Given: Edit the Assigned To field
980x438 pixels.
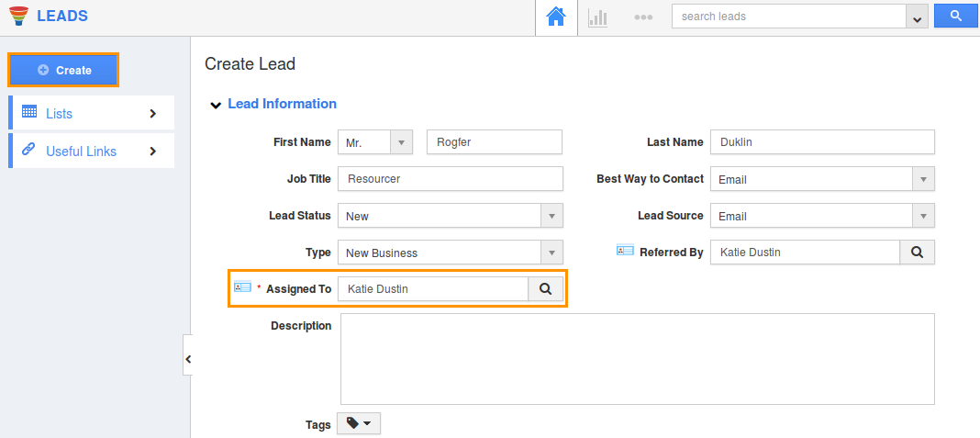Looking at the screenshot, I should 433,289.
